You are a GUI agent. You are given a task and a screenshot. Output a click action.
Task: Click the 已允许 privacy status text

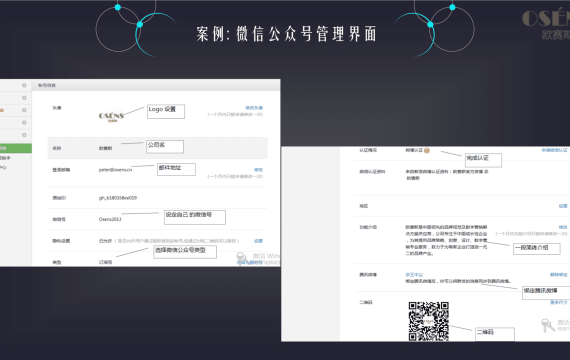point(105,241)
